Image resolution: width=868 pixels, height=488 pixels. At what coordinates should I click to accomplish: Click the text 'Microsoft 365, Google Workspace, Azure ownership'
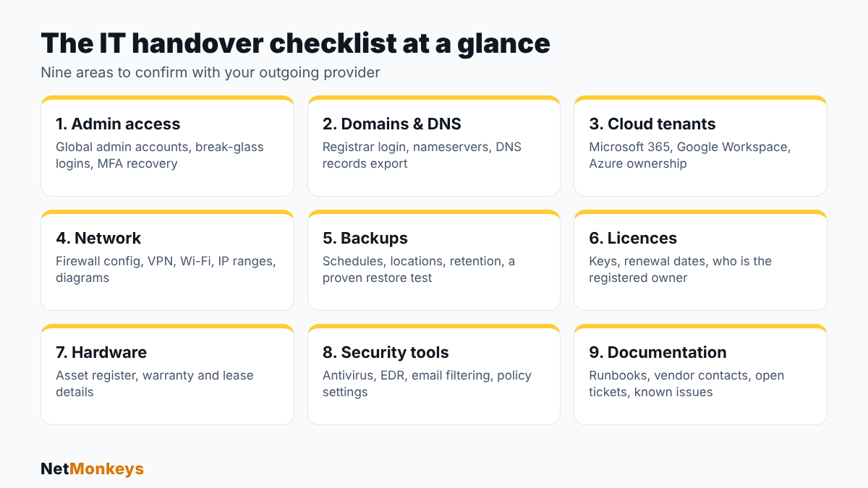(x=690, y=155)
